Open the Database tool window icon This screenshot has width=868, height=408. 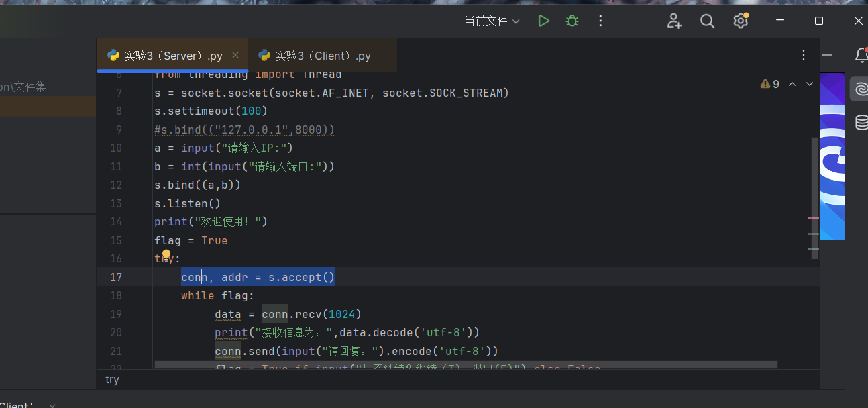click(x=861, y=122)
